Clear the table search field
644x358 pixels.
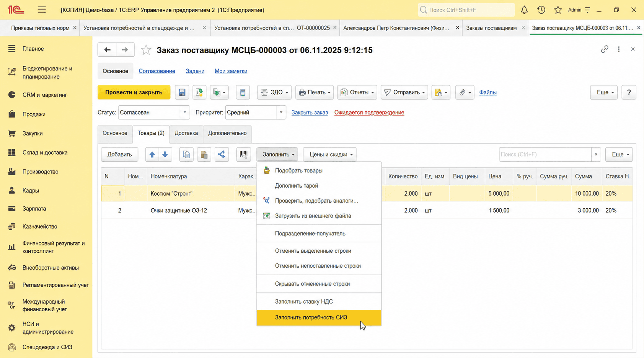[x=596, y=154]
